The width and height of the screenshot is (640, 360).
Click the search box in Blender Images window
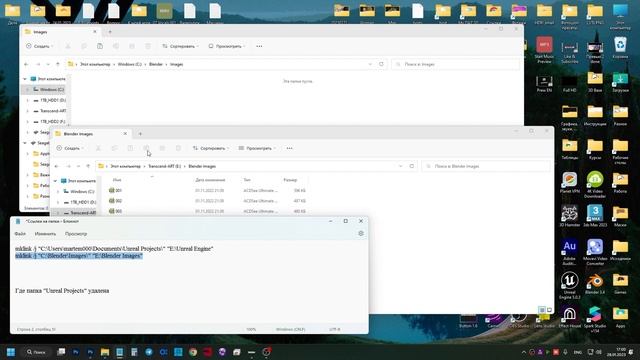486,166
